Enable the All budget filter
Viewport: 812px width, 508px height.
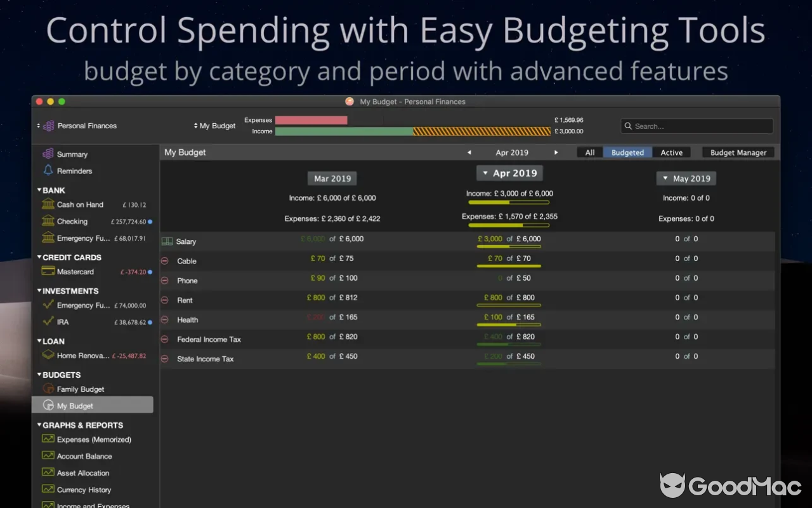click(x=589, y=152)
